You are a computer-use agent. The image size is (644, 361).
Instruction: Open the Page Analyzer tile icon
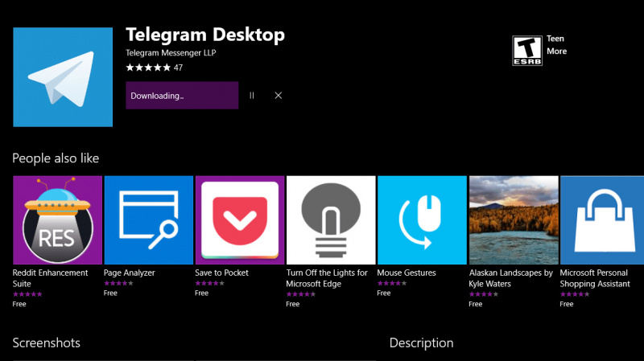[149, 220]
